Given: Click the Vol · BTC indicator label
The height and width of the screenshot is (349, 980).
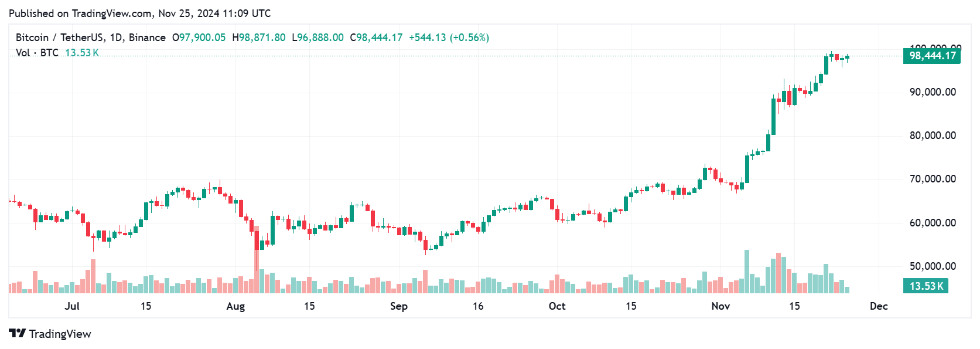Looking at the screenshot, I should (37, 53).
